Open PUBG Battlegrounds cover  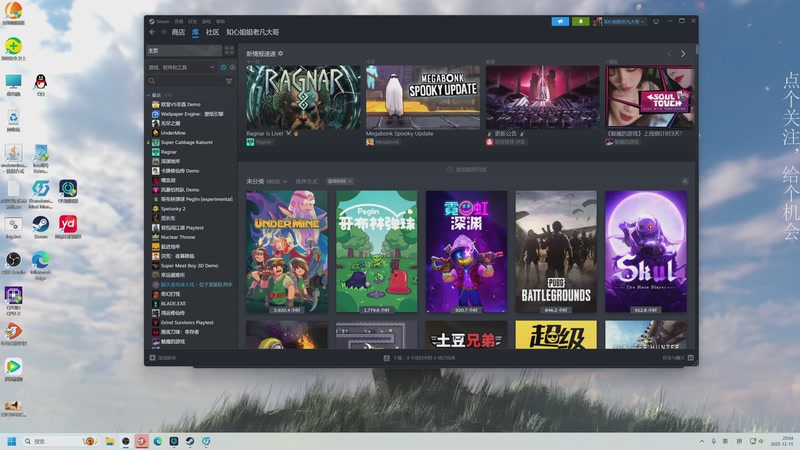click(556, 252)
